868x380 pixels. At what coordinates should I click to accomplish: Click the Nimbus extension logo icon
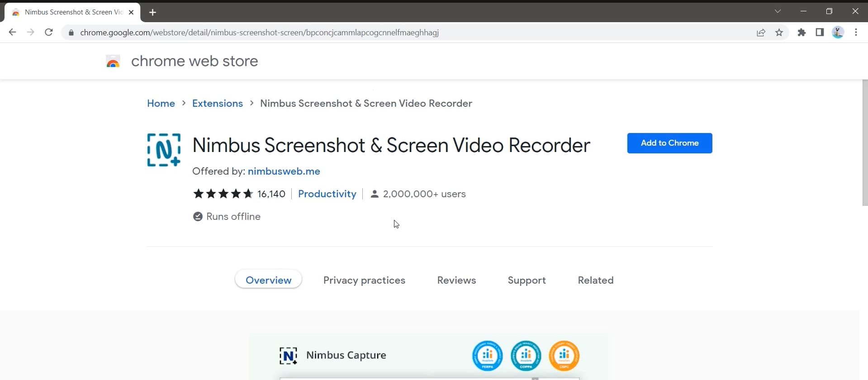click(x=164, y=150)
